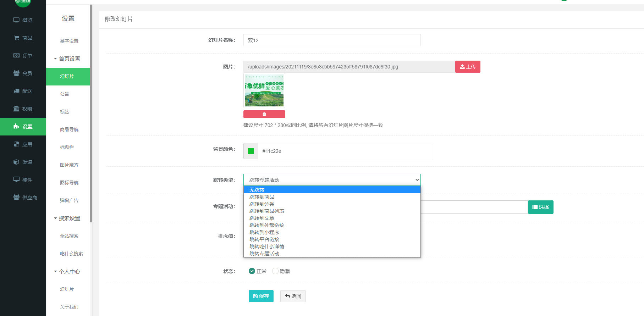Click the 设置 puzzle piece icon

(x=16, y=126)
